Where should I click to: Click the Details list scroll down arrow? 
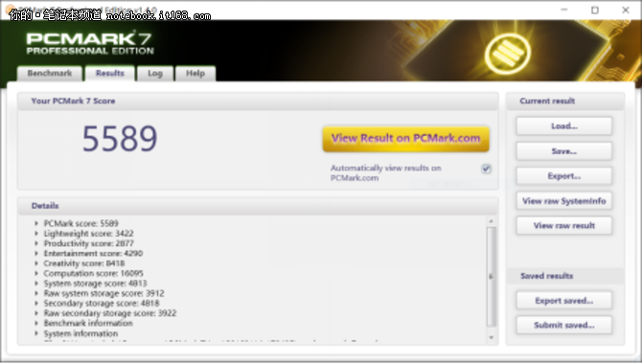click(x=492, y=338)
